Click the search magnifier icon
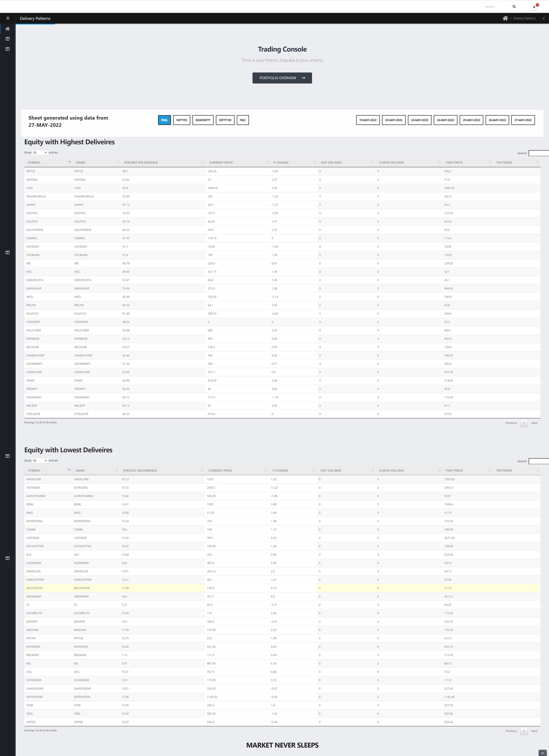The height and width of the screenshot is (756, 549). click(514, 7)
